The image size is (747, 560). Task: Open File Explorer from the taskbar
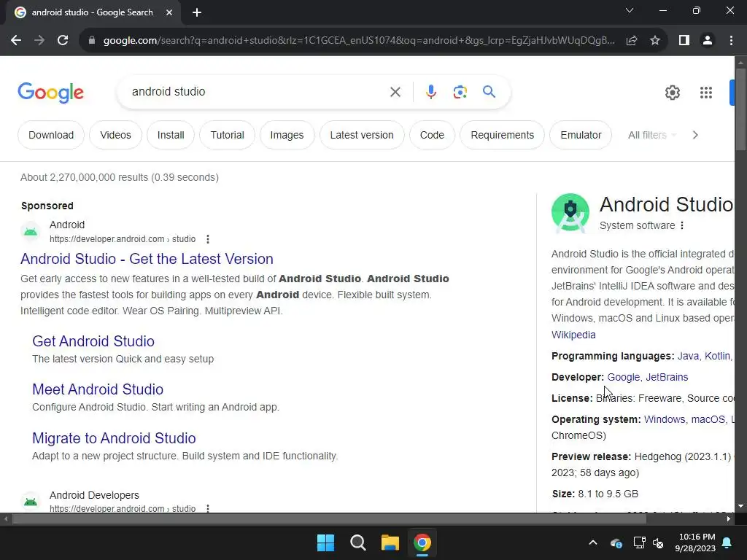390,542
